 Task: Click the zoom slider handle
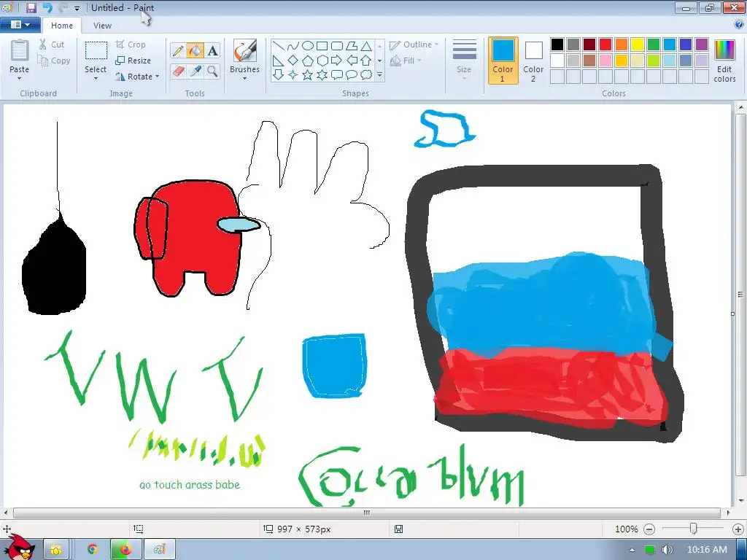(694, 529)
